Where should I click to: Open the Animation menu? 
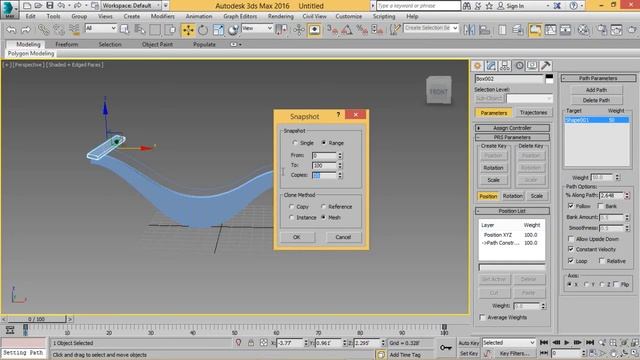click(x=199, y=16)
